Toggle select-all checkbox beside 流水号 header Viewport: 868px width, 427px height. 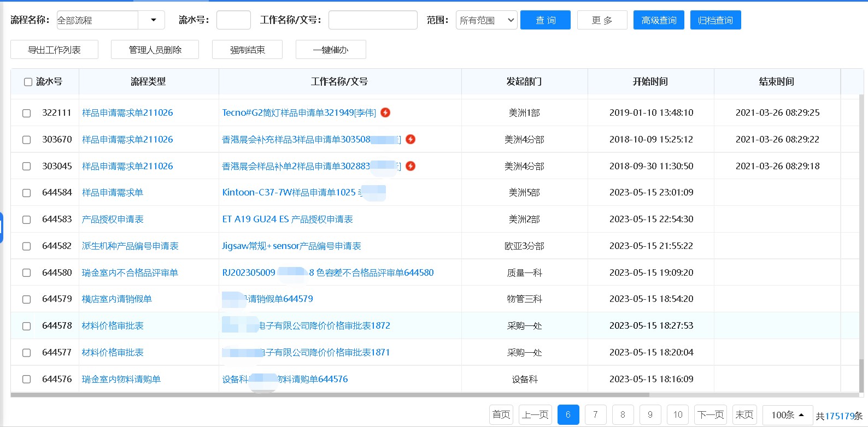(28, 82)
